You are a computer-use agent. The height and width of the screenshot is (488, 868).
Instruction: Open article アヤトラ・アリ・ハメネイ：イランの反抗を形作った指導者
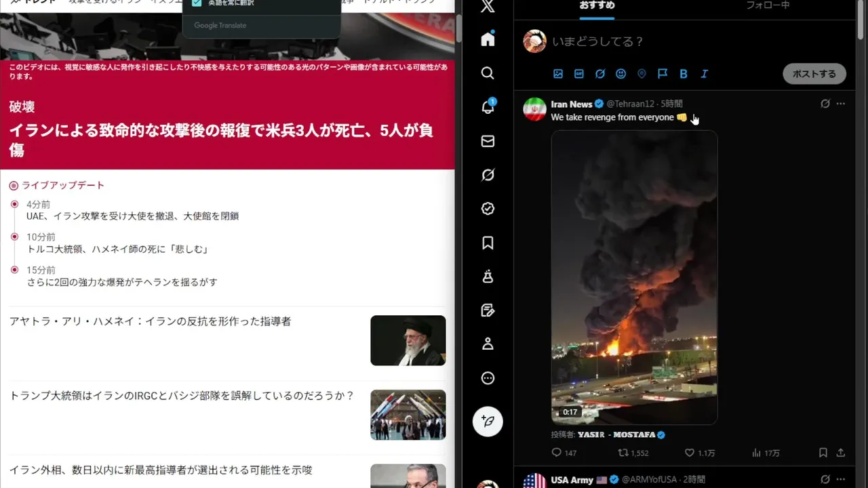150,321
